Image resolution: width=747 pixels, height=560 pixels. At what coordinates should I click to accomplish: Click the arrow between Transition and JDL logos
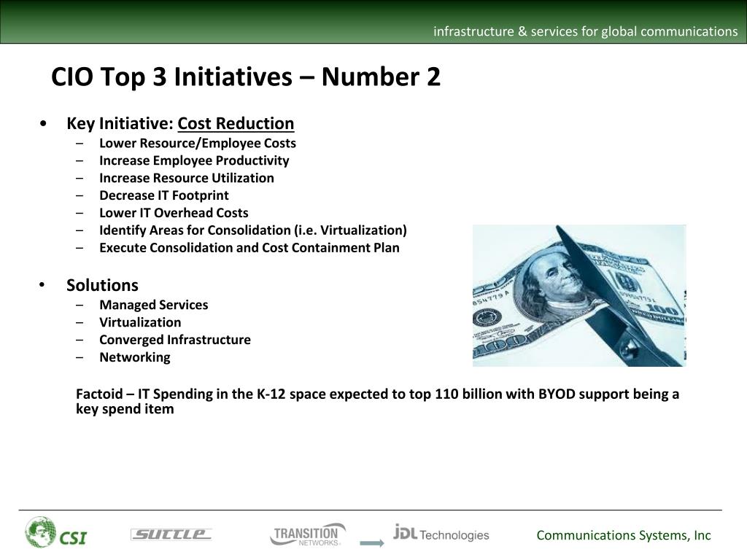pyautogui.click(x=371, y=542)
